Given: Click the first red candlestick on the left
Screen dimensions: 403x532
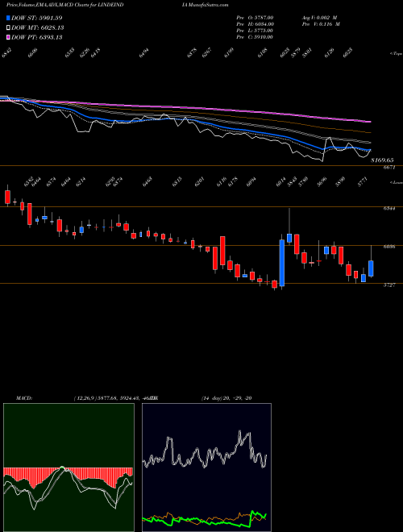Looking at the screenshot, I should point(7,197).
